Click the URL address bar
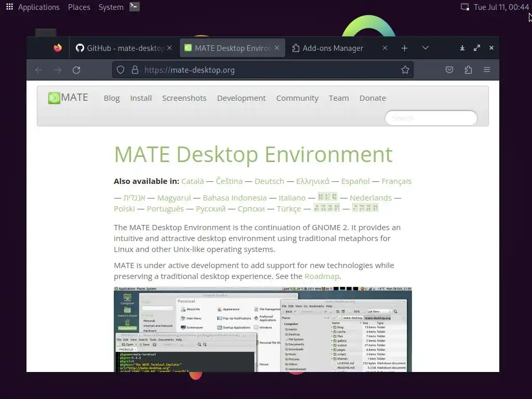 tap(263, 70)
